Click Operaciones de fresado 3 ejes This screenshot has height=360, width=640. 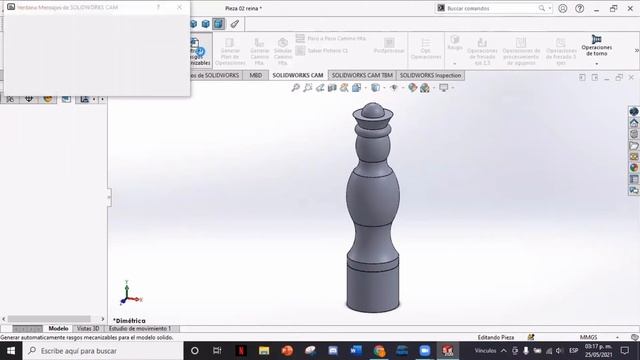561,51
